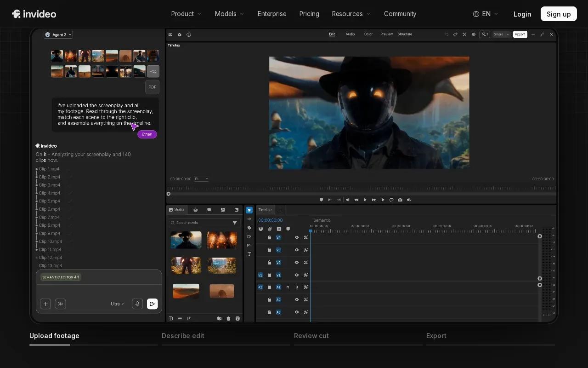
Task: Filter the media with the funnel icon
Action: (x=235, y=223)
